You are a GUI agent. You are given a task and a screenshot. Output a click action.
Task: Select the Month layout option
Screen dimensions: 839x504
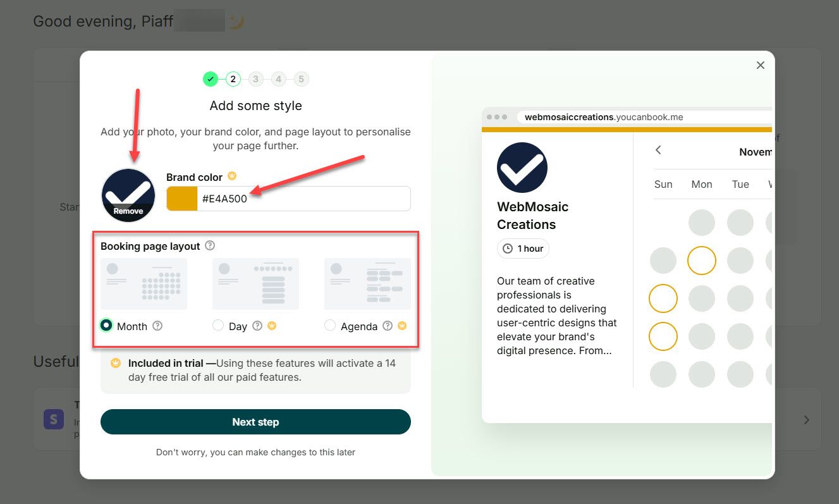point(106,326)
